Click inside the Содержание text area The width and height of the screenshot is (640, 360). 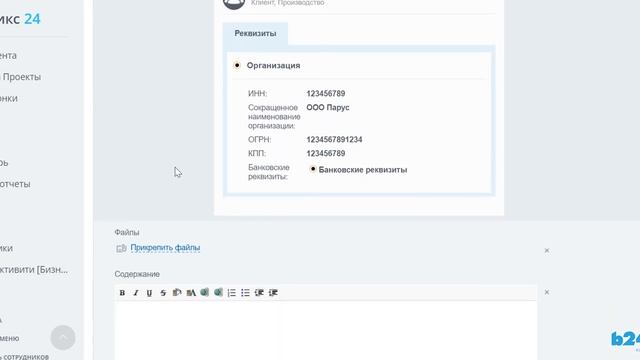coord(326,331)
